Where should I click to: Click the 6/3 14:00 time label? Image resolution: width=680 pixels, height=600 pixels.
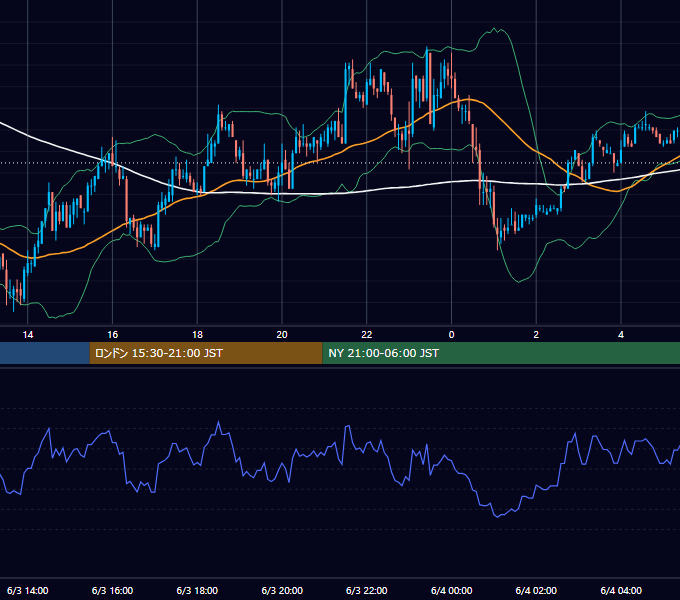click(28, 590)
